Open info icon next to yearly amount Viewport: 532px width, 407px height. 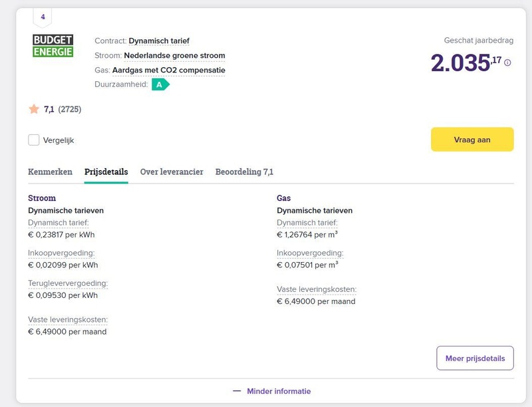(x=507, y=63)
